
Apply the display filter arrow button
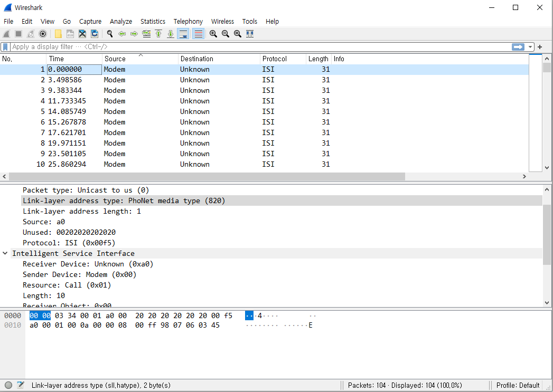518,47
